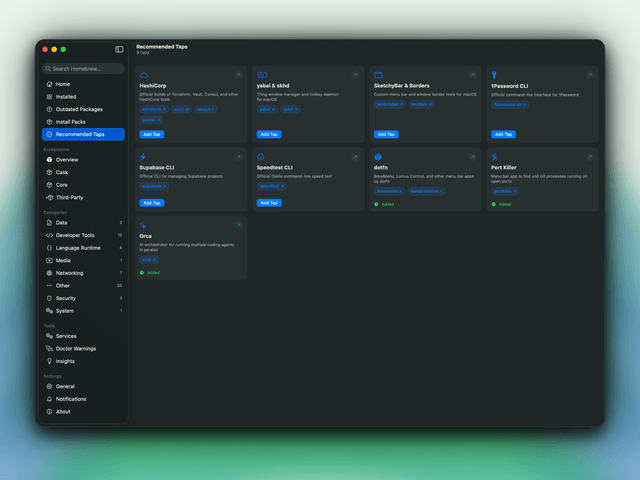Add the Speedtest CLI tap
Screen dimensions: 640x480
pyautogui.click(x=269, y=203)
